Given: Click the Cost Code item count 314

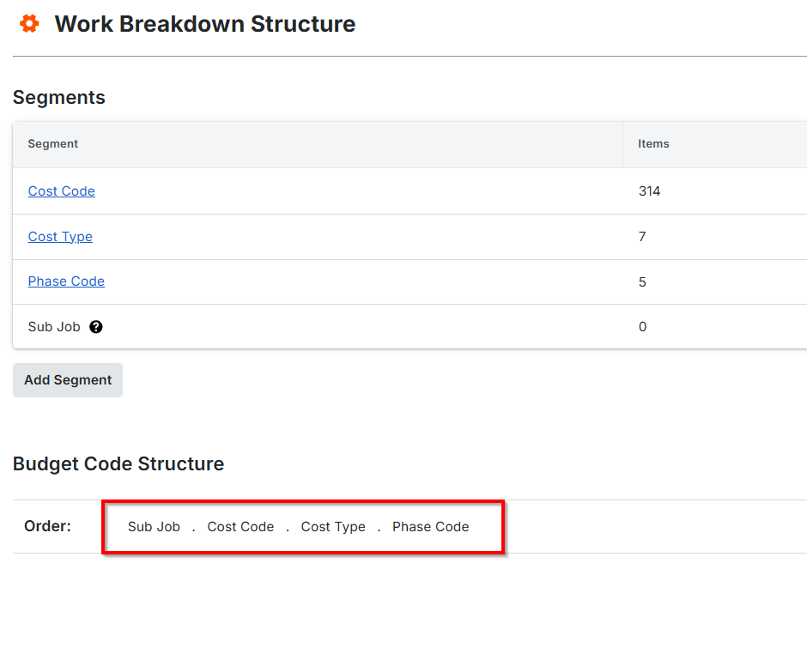Looking at the screenshot, I should coord(649,191).
